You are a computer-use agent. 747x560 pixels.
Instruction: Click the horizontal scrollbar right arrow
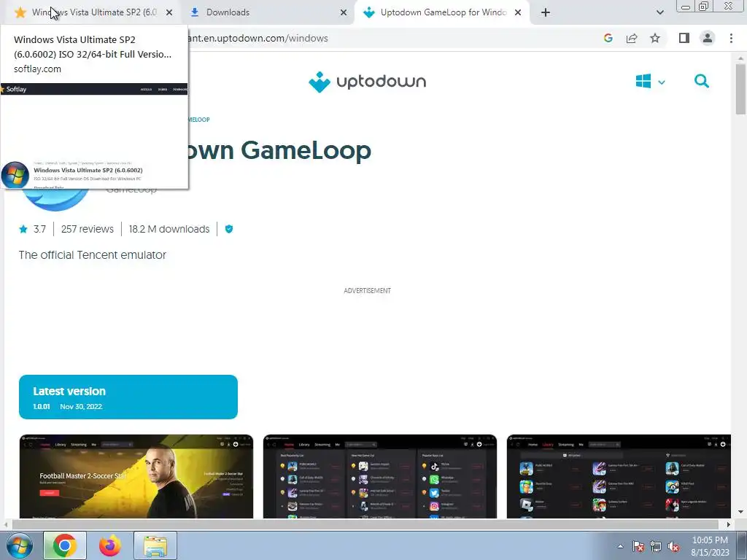[729, 524]
